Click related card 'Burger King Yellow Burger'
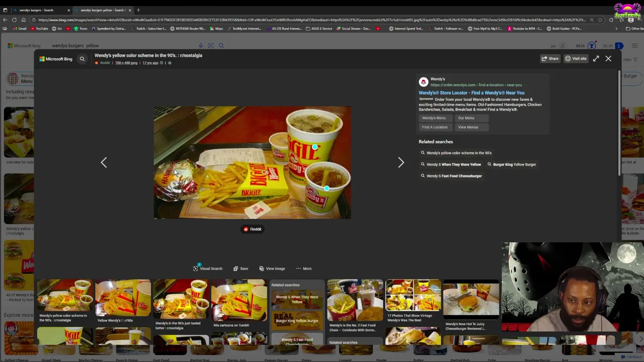The image size is (644, 362). click(x=297, y=320)
